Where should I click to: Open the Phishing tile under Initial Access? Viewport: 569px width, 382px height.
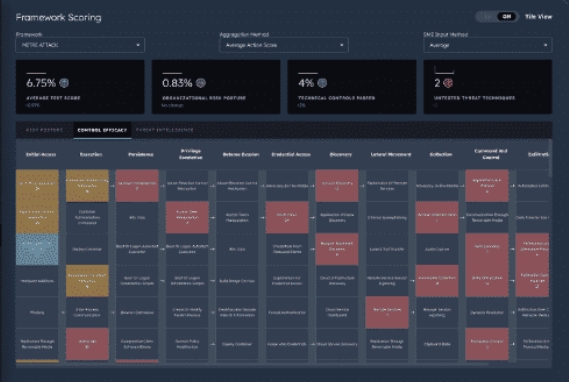tap(37, 312)
